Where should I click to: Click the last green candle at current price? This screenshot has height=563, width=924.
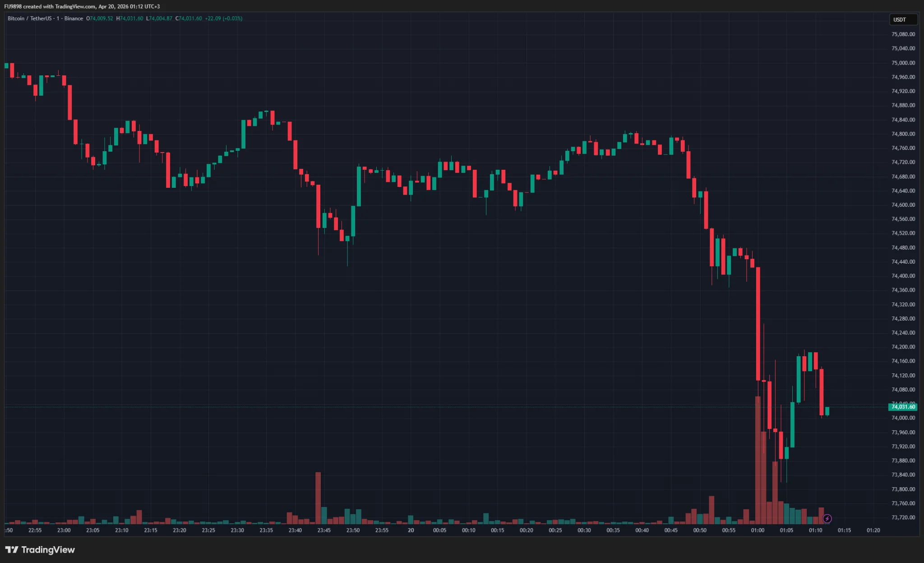[827, 411]
